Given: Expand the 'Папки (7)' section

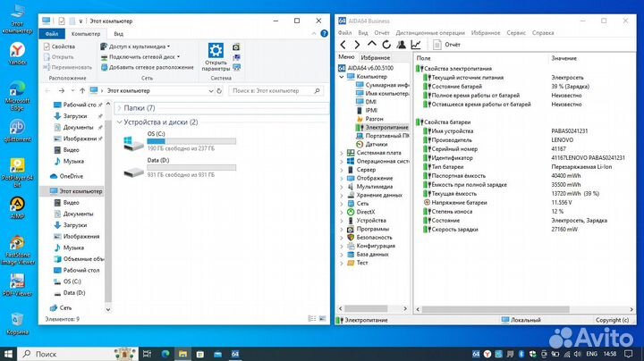Looking at the screenshot, I should pos(120,108).
